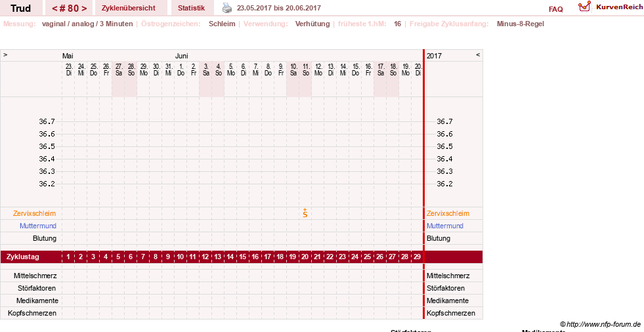Click the left Medikamente row label

[37, 301]
